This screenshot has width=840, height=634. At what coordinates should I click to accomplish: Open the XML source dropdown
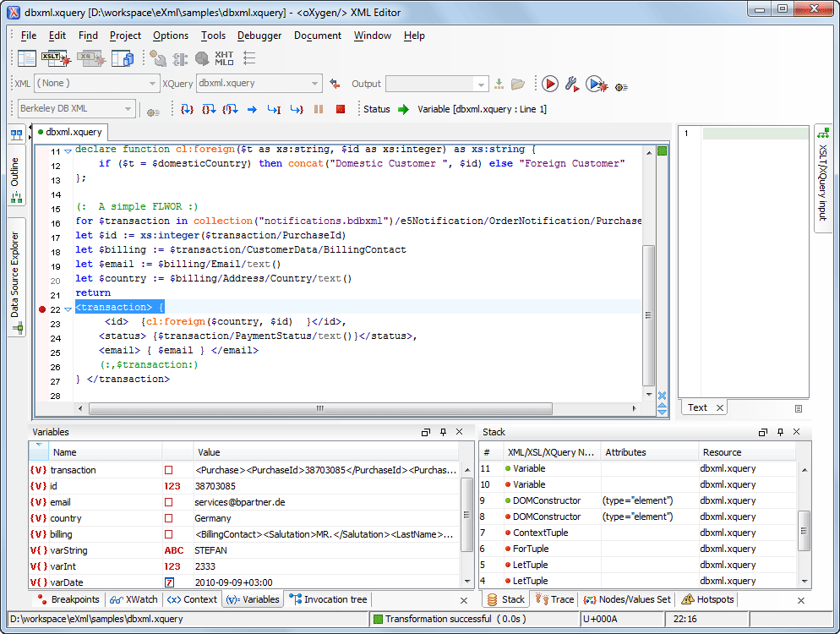pyautogui.click(x=152, y=84)
